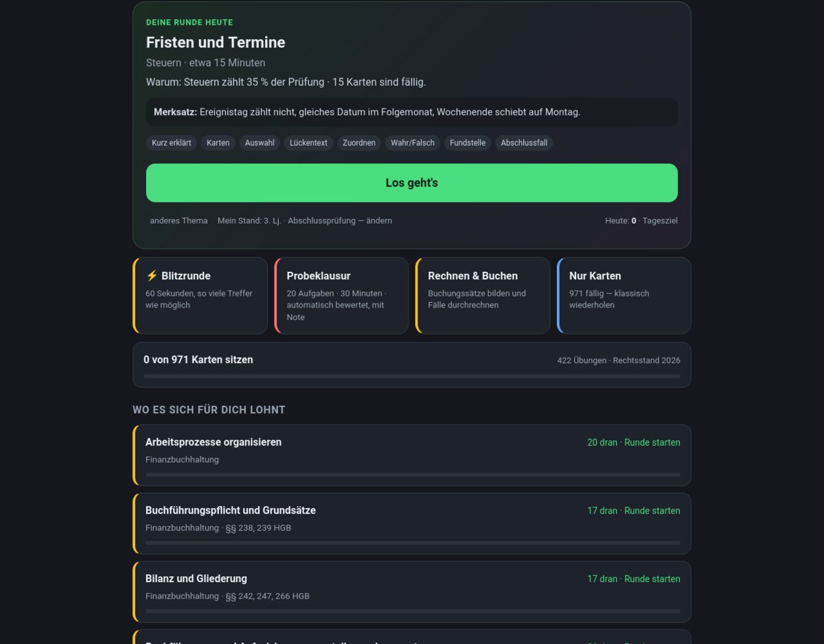
Task: Select the Abschlussfall chip
Action: (524, 143)
